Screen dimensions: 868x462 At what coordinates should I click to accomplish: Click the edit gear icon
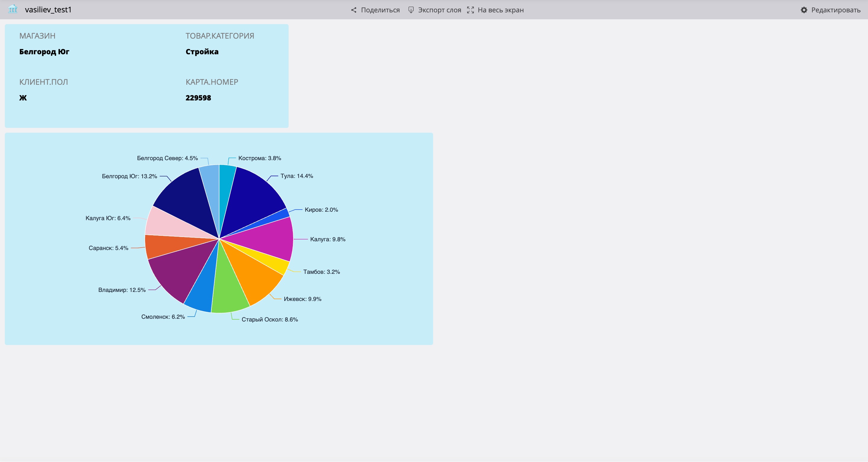(804, 10)
